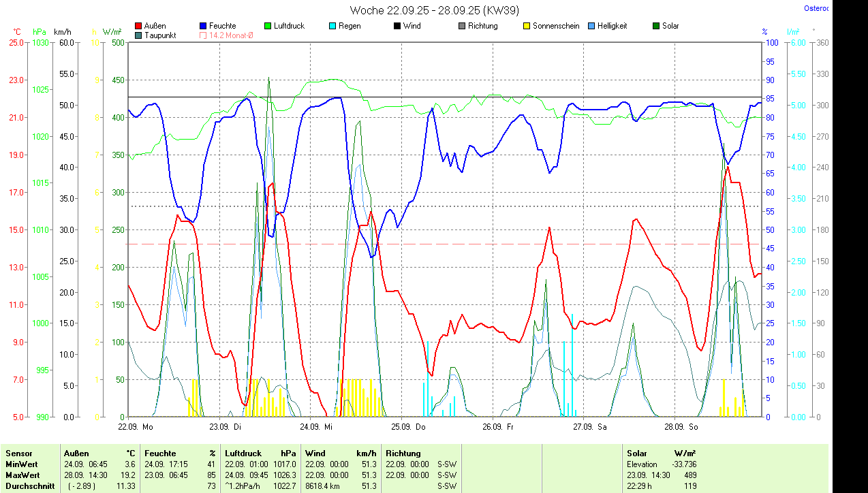The height and width of the screenshot is (493, 868).
Task: Click the cyan Regen legend swatch
Action: (332, 26)
